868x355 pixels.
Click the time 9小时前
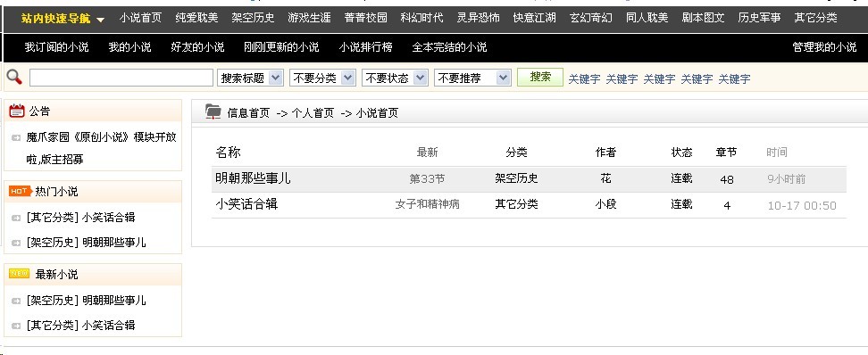click(x=787, y=179)
